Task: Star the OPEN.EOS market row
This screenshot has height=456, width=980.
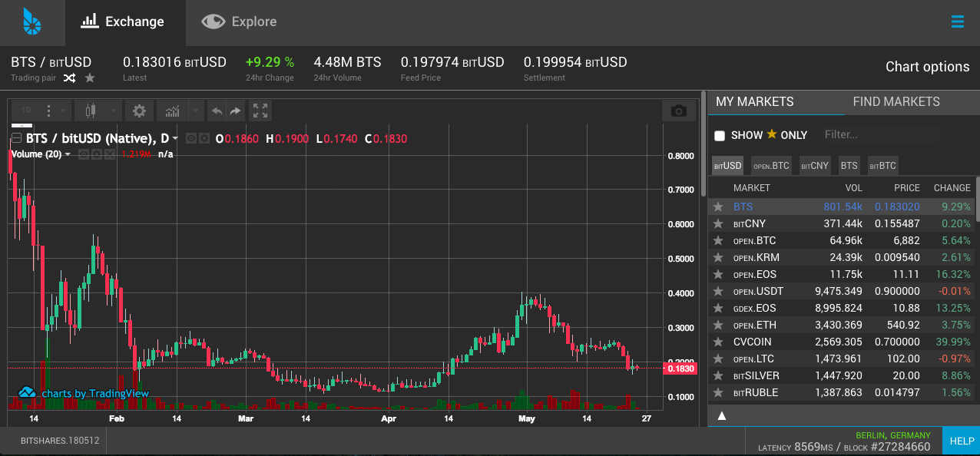Action: 718,275
